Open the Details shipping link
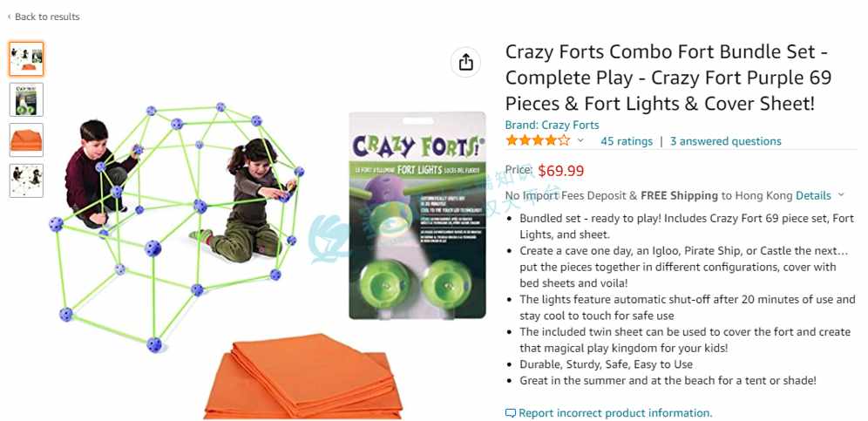Viewport: 868px width, 421px height. 813,195
